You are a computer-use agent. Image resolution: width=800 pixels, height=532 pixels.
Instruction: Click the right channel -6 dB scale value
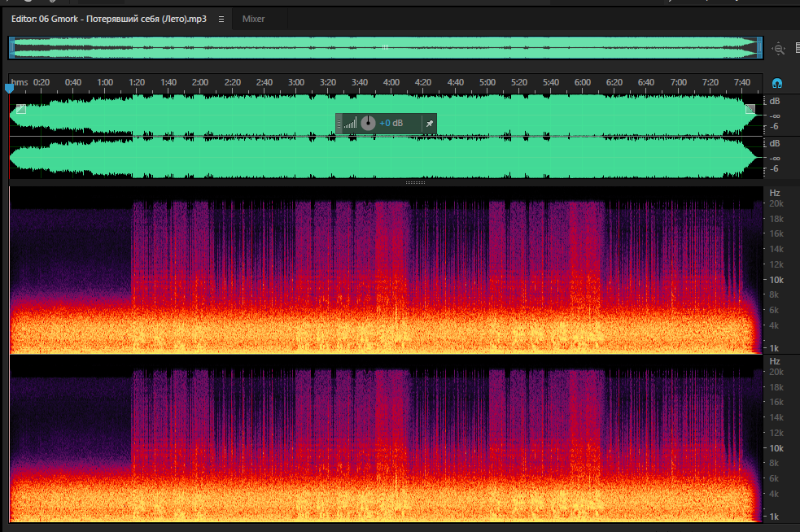(774, 168)
